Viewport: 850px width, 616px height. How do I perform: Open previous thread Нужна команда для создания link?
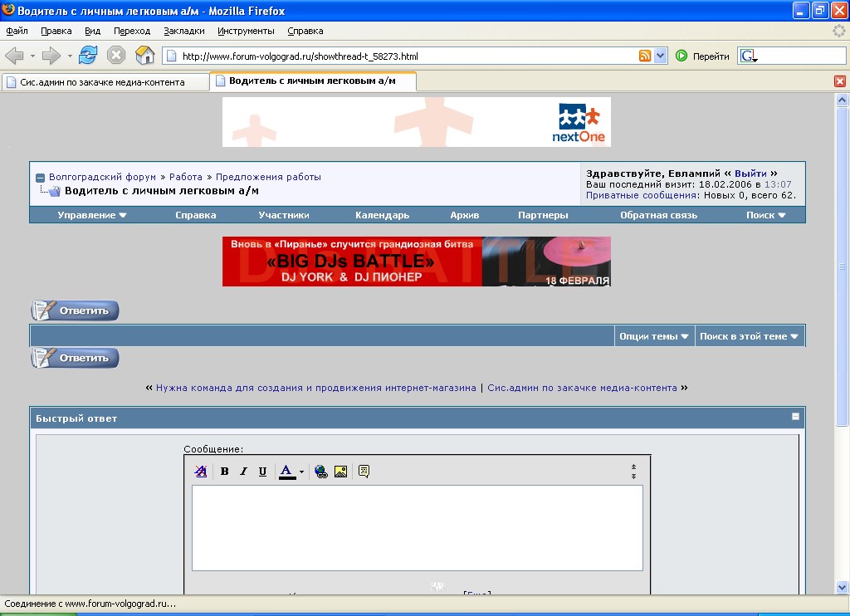(316, 388)
